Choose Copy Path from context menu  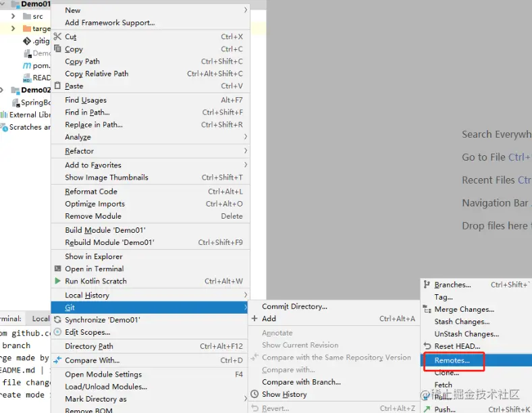tap(151, 61)
